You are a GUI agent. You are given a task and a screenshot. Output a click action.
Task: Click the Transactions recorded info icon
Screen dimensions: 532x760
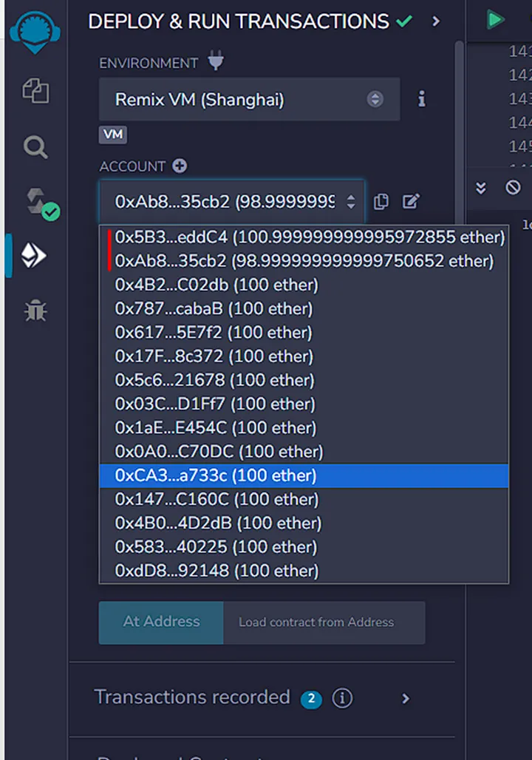[x=342, y=698]
